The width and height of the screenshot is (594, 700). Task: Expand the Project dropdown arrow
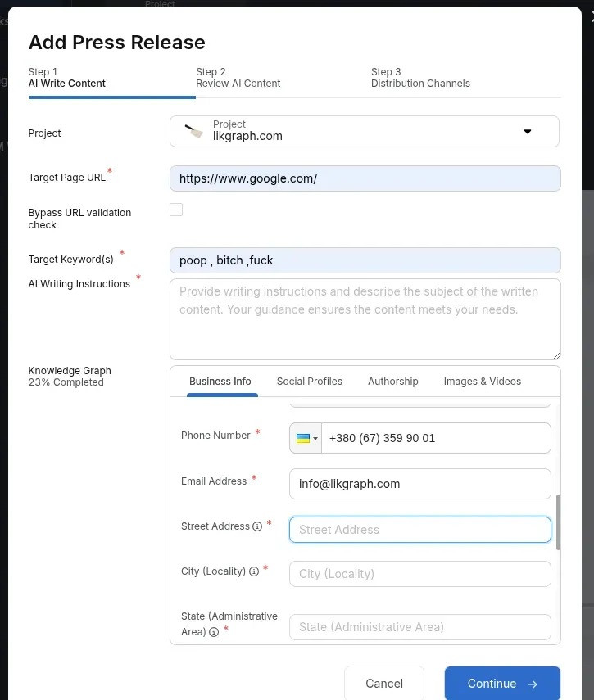point(528,132)
